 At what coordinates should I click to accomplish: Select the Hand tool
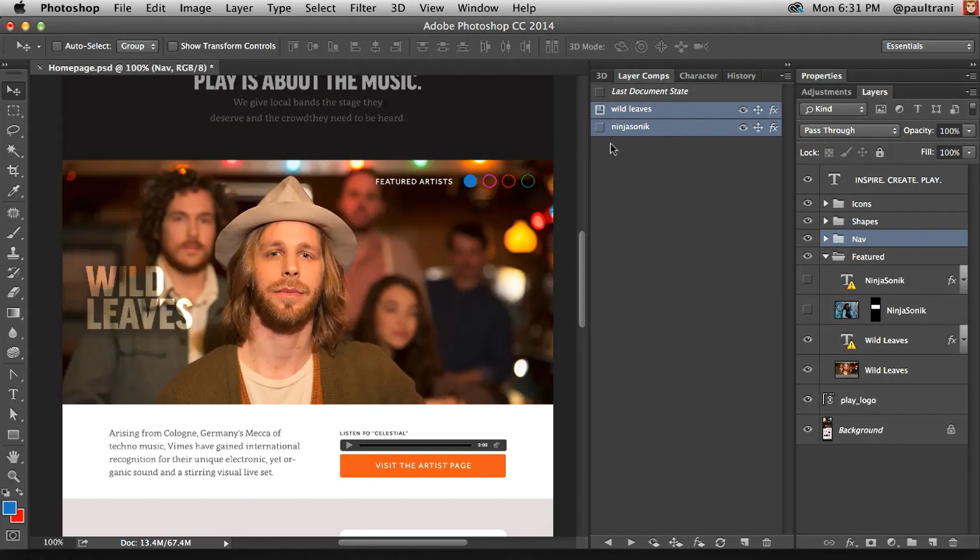point(13,456)
